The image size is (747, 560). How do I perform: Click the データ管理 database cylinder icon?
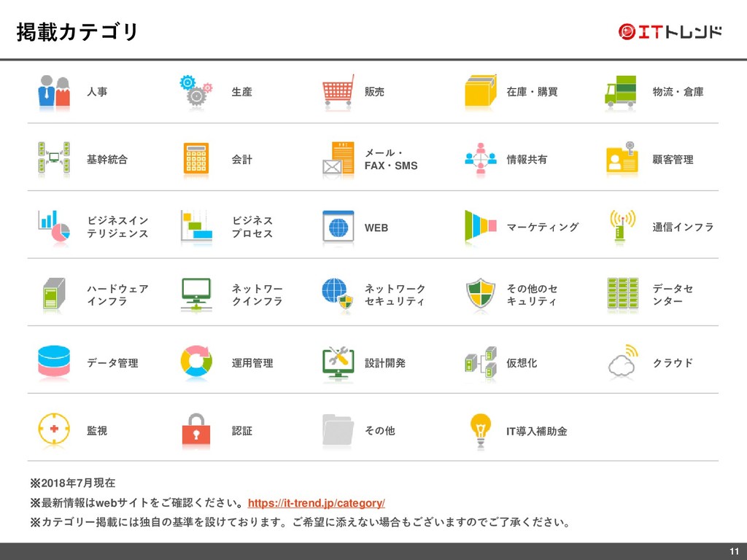pyautogui.click(x=54, y=362)
